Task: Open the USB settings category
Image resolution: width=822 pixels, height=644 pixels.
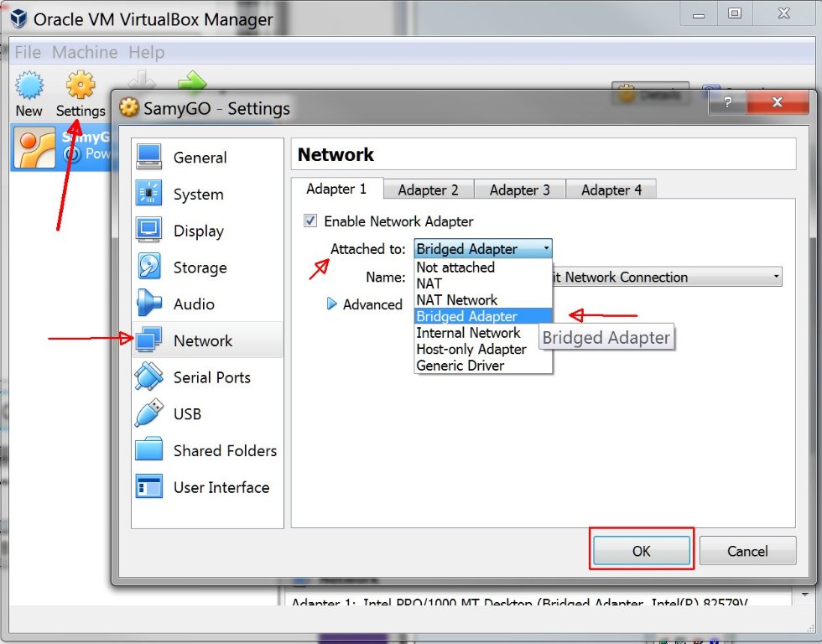Action: coord(206,414)
